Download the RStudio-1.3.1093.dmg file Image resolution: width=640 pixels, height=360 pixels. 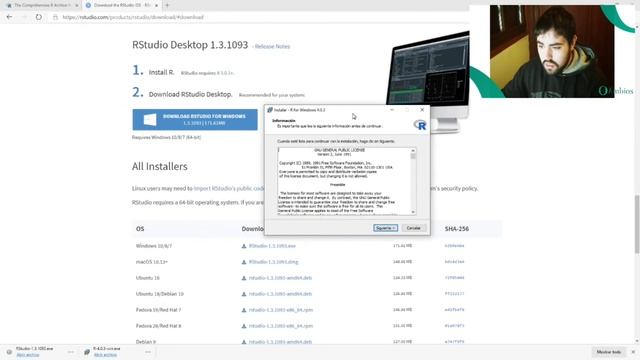coord(273,262)
